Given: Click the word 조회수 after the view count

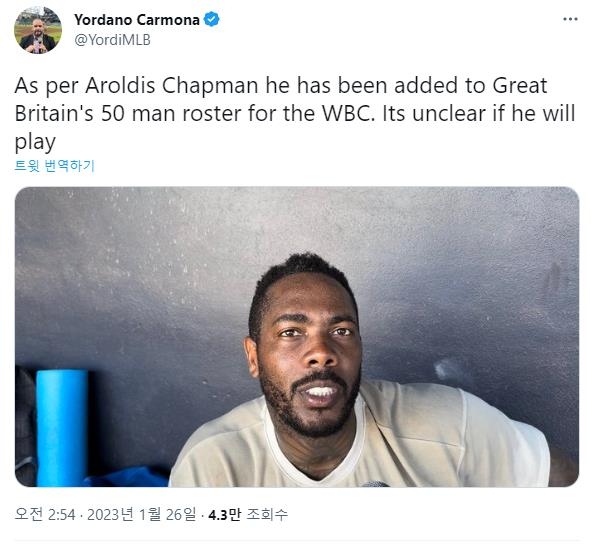Looking at the screenshot, I should (x=267, y=515).
